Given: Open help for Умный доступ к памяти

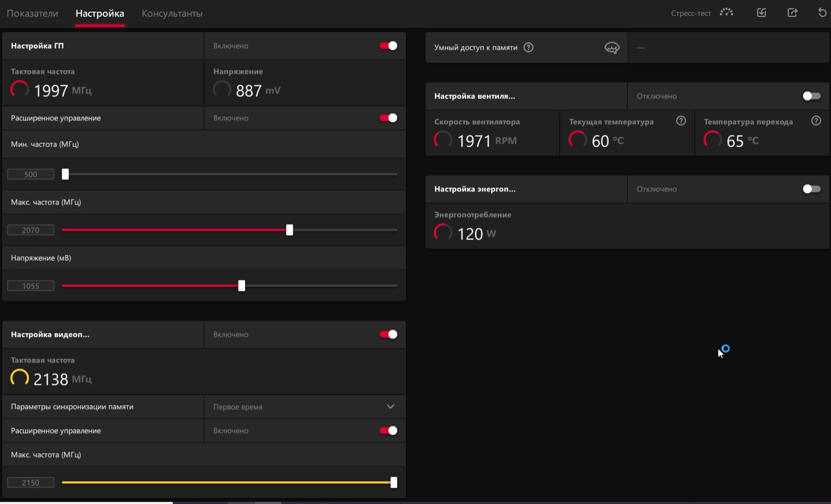Looking at the screenshot, I should click(x=528, y=48).
